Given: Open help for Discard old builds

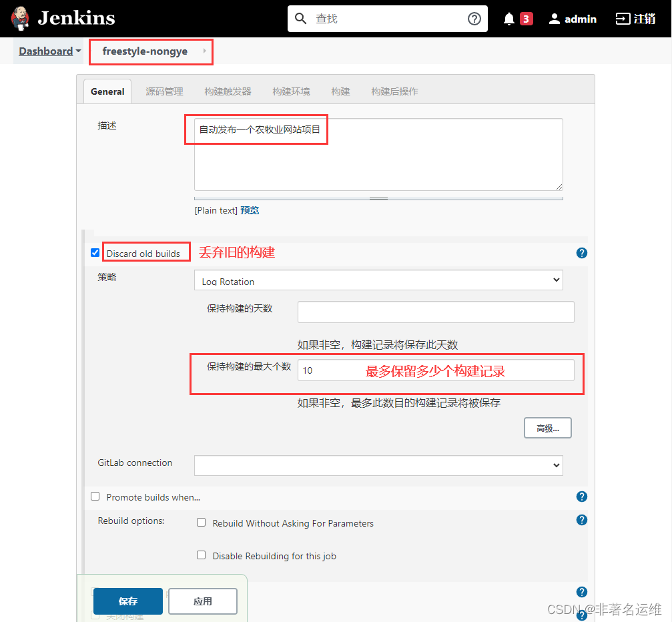Looking at the screenshot, I should click(x=581, y=253).
